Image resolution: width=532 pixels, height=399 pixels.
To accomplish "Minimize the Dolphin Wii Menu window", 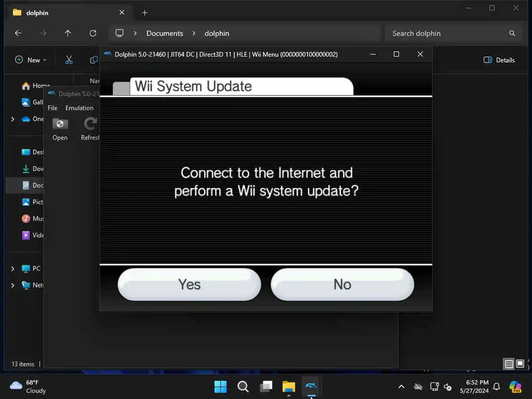I will pos(373,54).
